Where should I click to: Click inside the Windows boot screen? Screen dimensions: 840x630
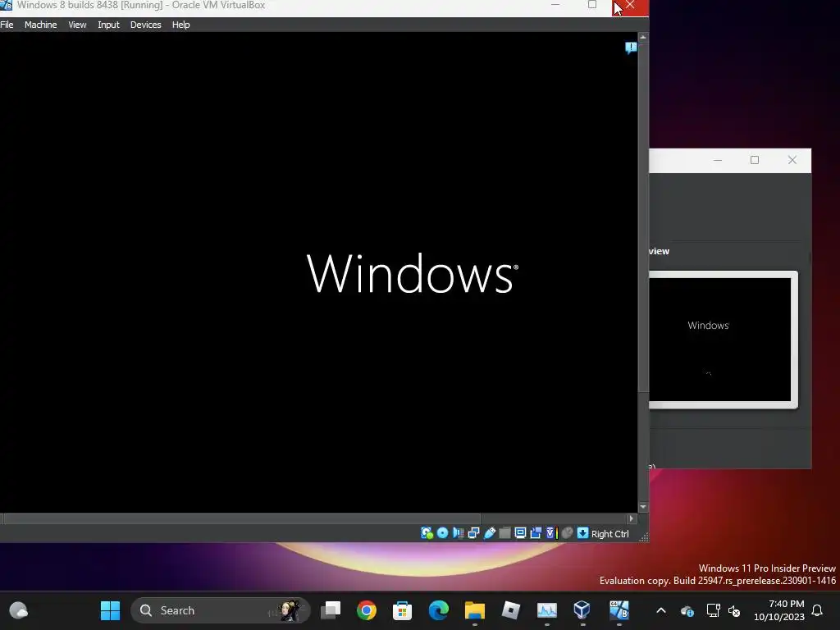click(319, 272)
